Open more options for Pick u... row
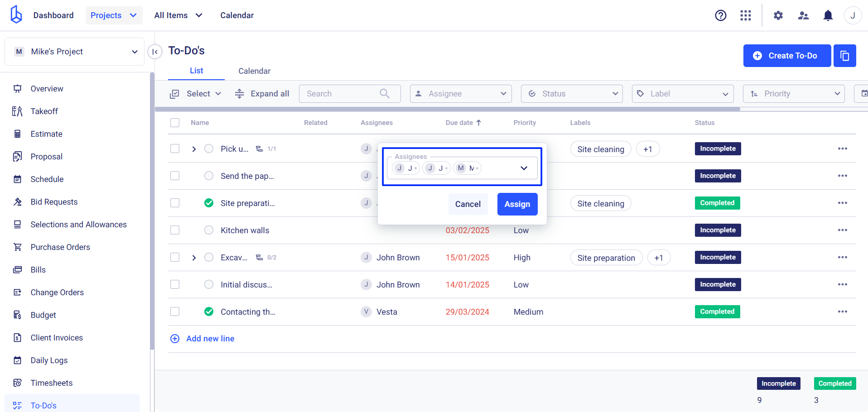Image resolution: width=868 pixels, height=412 pixels. [x=842, y=149]
